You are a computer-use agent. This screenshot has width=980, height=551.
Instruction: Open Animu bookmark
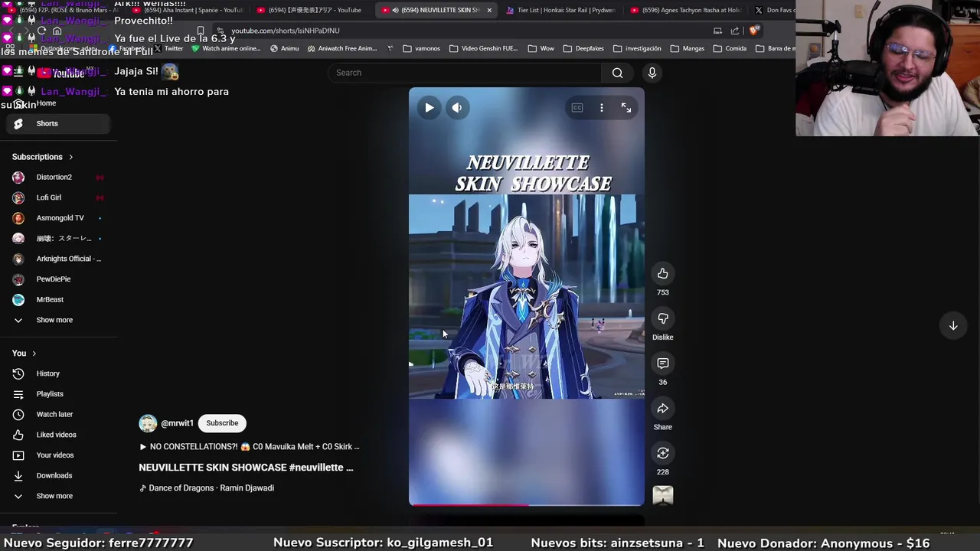pyautogui.click(x=285, y=48)
